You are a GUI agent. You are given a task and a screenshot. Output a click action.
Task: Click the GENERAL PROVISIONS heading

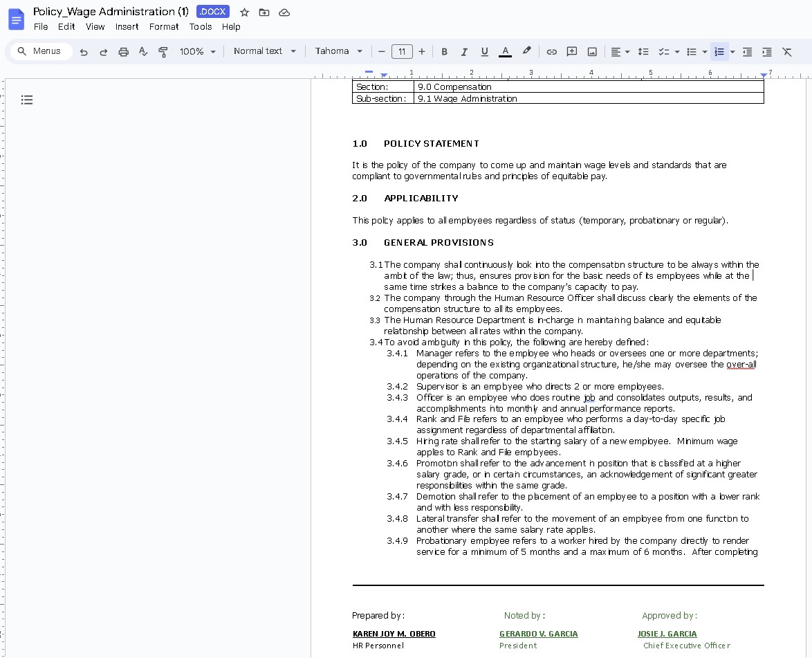click(439, 242)
